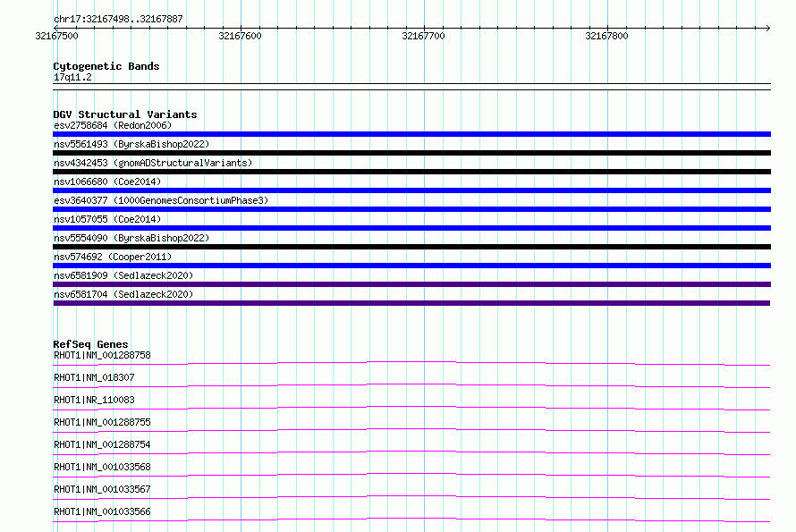This screenshot has width=796, height=532.
Task: Open variant nsv1066680 (Coe2014) label
Action: 107,182
